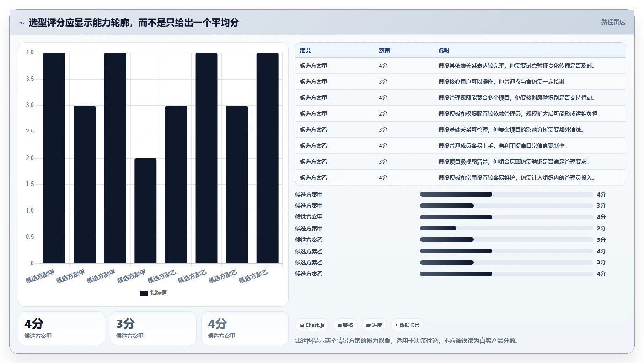The width and height of the screenshot is (644, 363).
Task: Select the 数据卡片 chip
Action: click(407, 325)
